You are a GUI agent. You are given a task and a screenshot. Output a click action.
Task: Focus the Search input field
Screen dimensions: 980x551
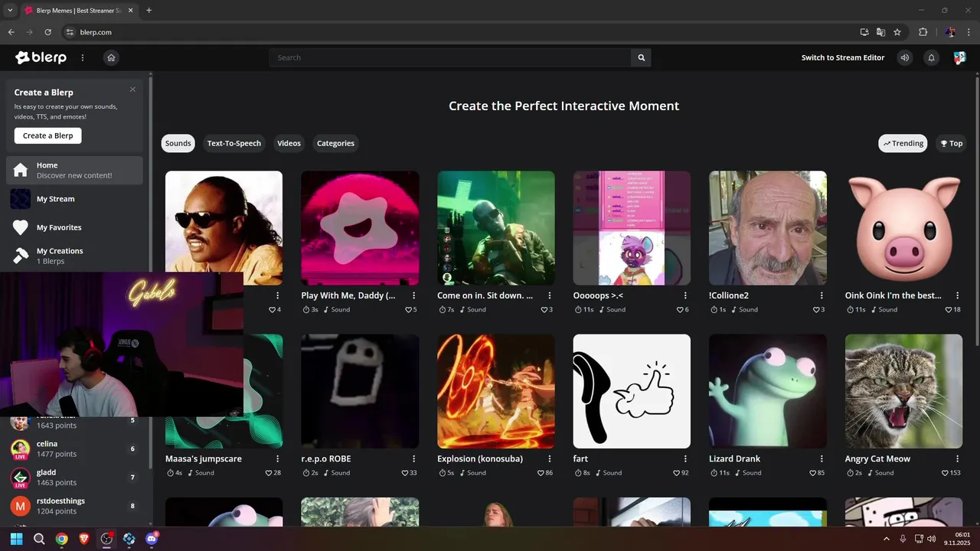click(450, 57)
